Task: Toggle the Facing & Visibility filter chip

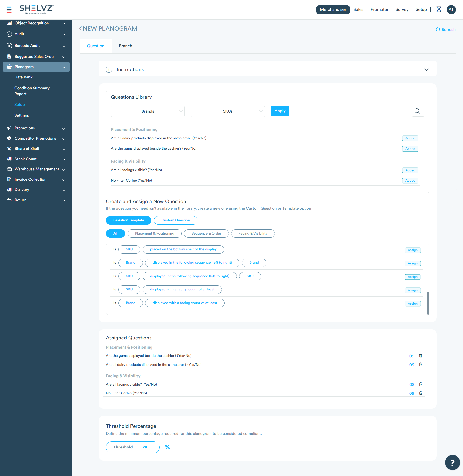Action: (x=253, y=233)
